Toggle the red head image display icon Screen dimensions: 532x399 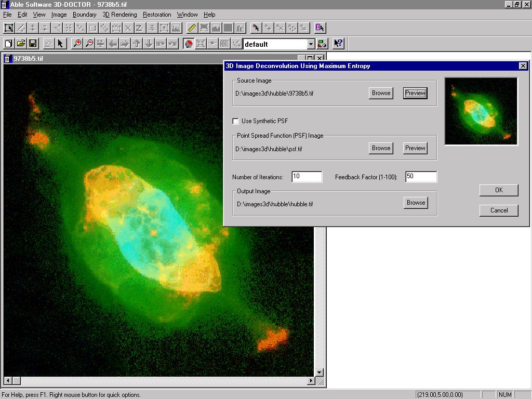point(189,44)
